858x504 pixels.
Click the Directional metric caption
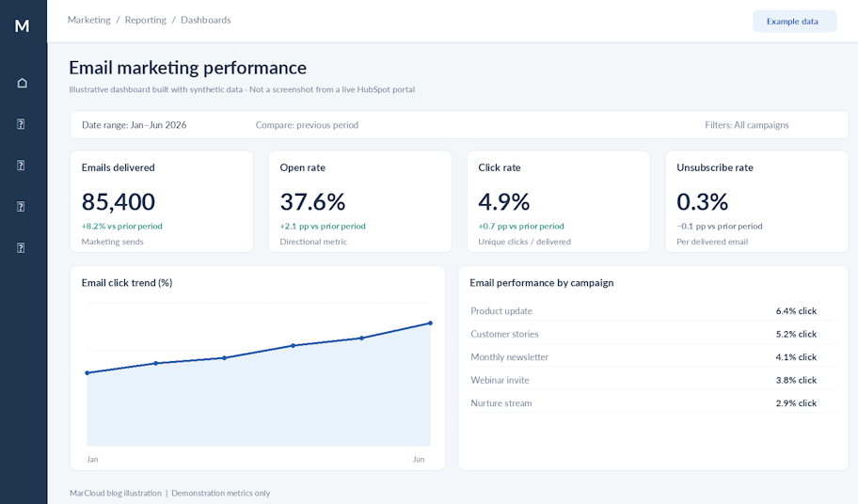(313, 242)
